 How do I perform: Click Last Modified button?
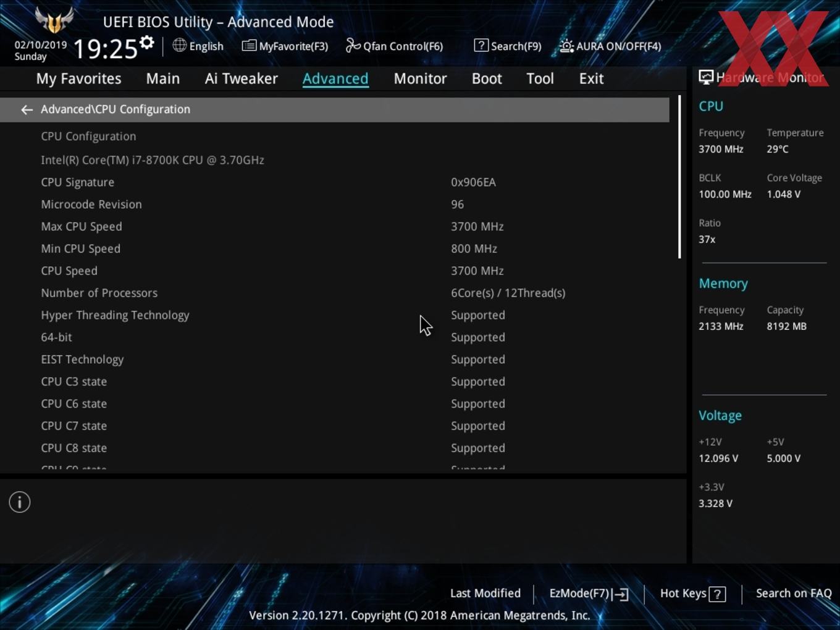485,594
